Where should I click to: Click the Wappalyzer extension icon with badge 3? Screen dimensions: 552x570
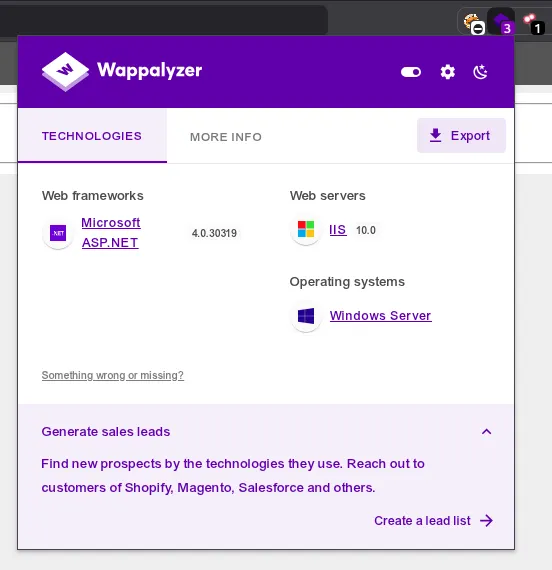click(501, 22)
